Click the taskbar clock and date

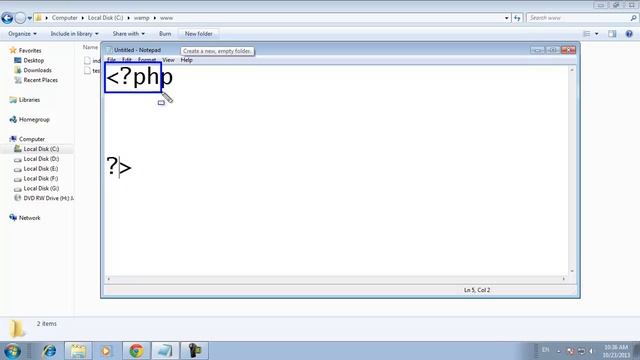617,351
